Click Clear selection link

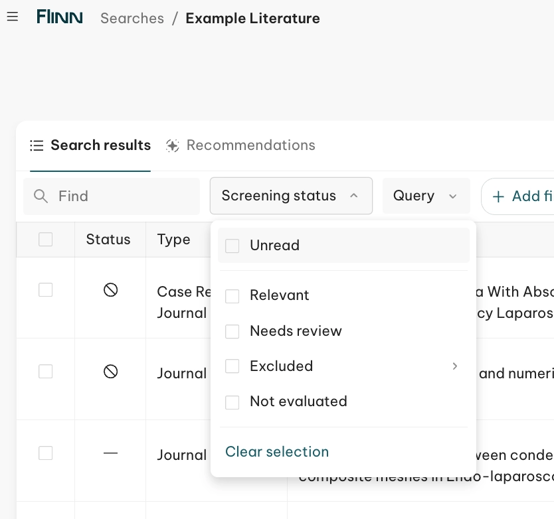click(x=277, y=452)
